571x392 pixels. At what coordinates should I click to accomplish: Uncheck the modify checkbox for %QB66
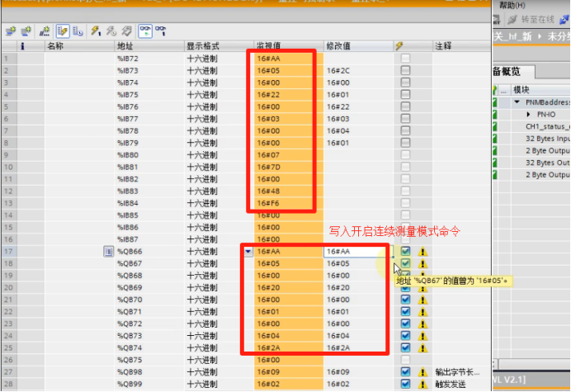pos(405,251)
